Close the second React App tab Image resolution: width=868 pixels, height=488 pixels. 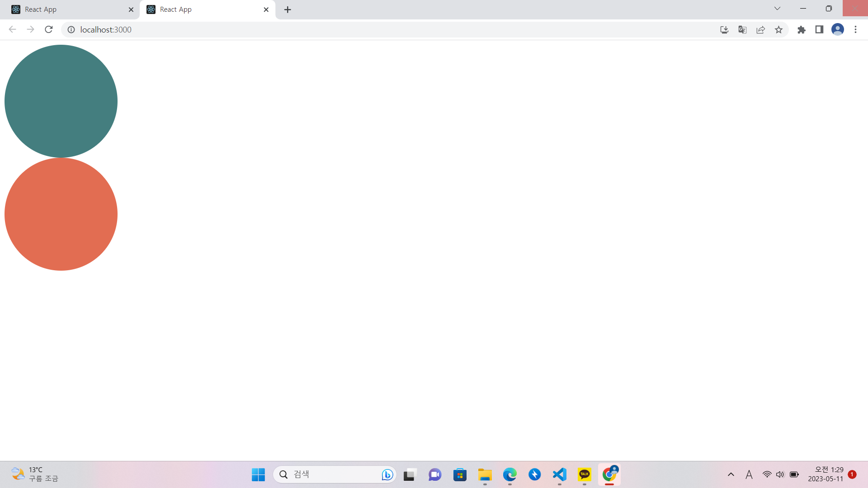(x=266, y=9)
